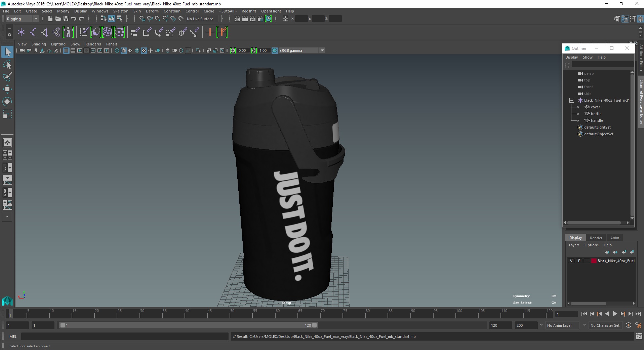Select the cover node in Outliner
Viewport: 644px width, 350px height.
pyautogui.click(x=595, y=107)
